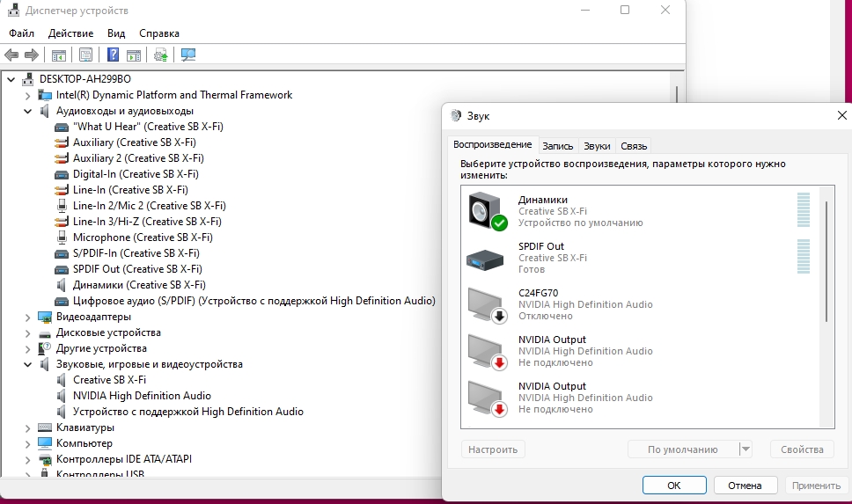Click the Line-In 2/Mic 2 device icon
The image size is (852, 504).
click(x=62, y=206)
